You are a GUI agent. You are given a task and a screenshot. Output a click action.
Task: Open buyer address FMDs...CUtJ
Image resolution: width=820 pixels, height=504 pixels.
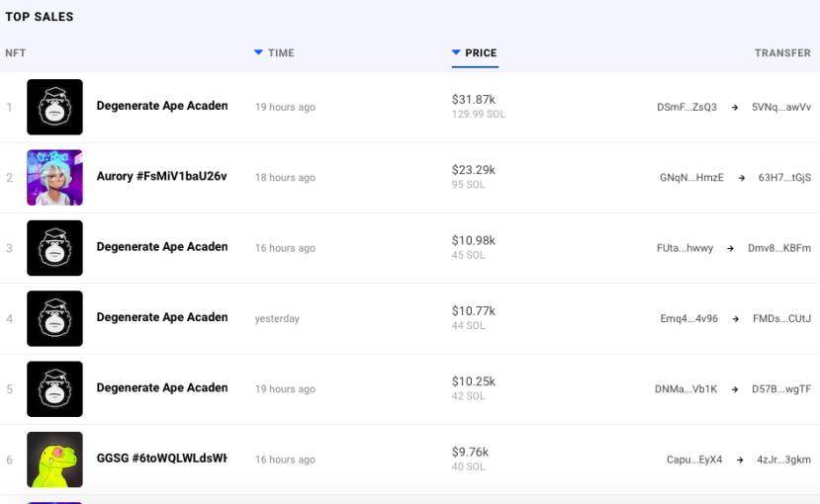(x=781, y=318)
